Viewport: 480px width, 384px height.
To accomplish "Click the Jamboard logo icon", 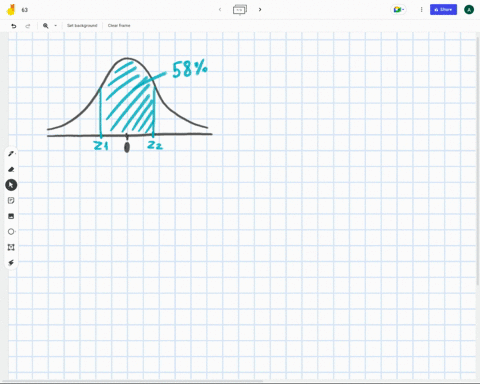I will coord(11,10).
